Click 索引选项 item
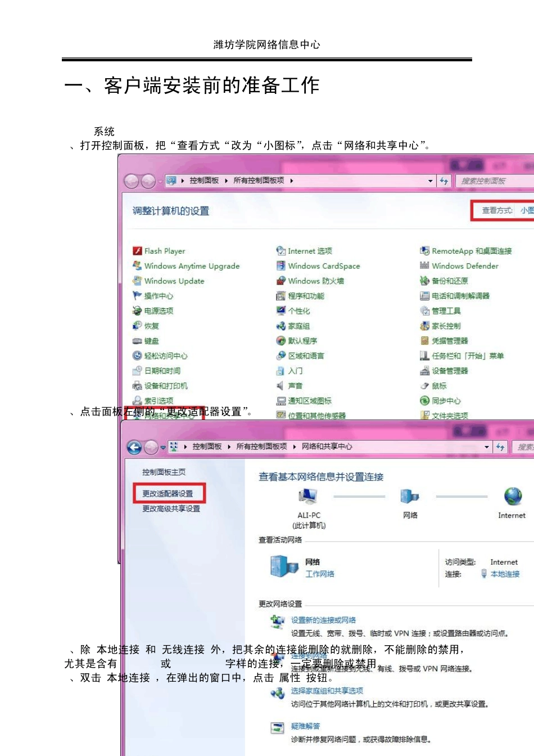Viewport: 534px width, 756px height. coord(159,401)
